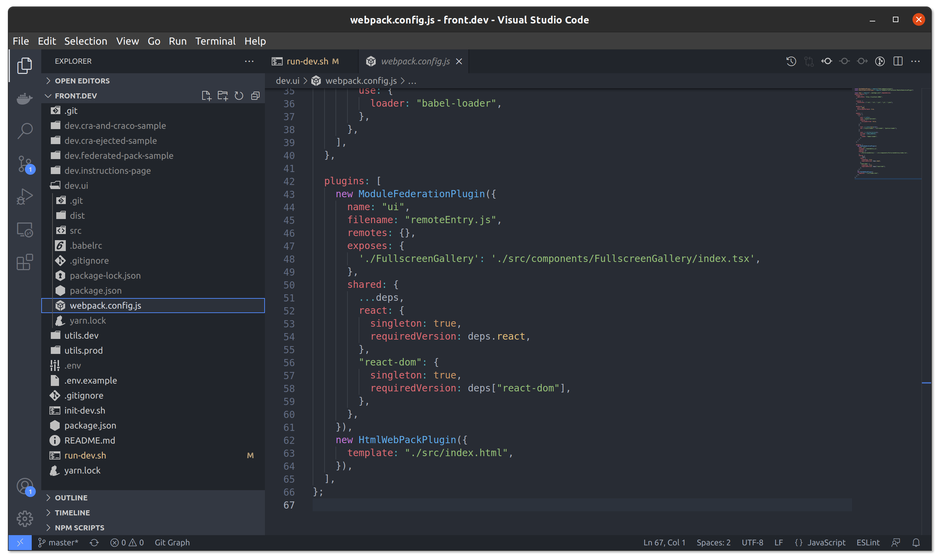Refresh the explorer file tree

(x=239, y=96)
